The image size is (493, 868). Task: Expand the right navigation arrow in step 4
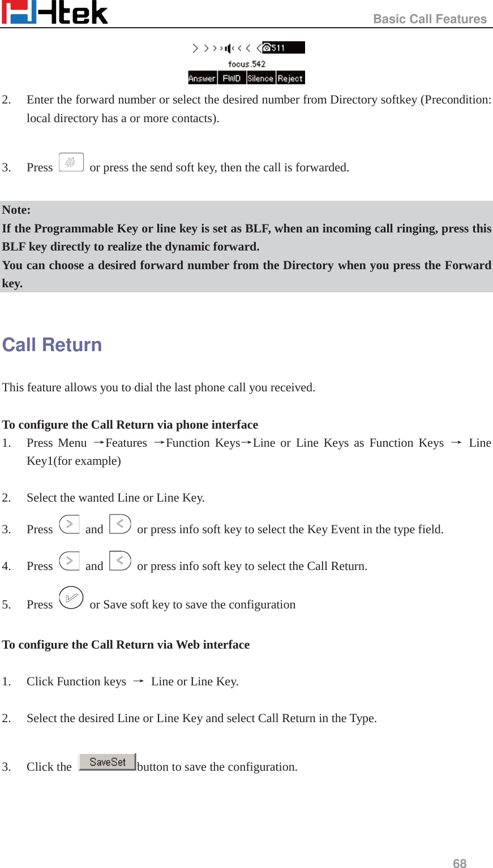click(70, 561)
